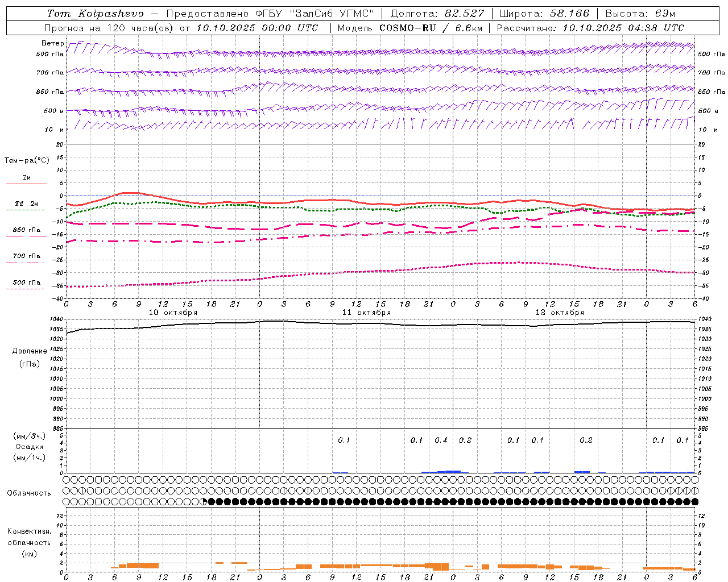Click the longitude value 'Долгота: 82.527'
728x582 pixels.
click(x=437, y=14)
